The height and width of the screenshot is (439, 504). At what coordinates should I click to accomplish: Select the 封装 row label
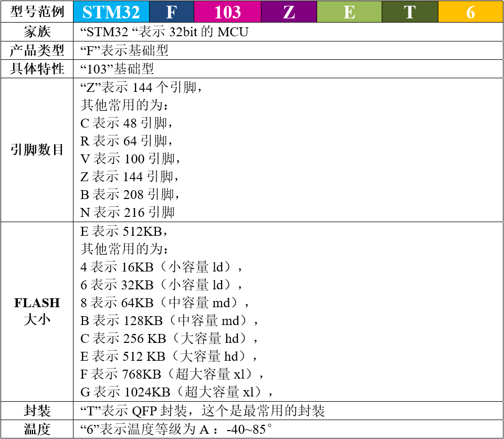(x=37, y=410)
